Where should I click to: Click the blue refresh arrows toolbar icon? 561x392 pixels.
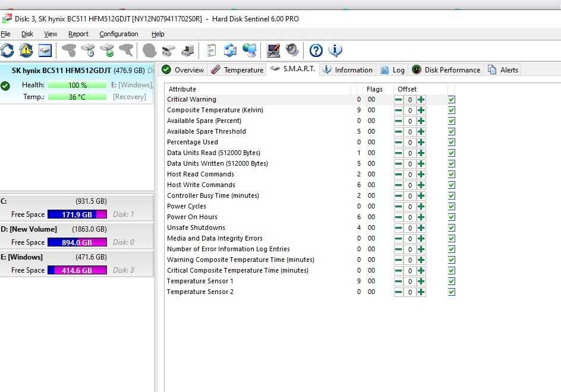pyautogui.click(x=7, y=50)
